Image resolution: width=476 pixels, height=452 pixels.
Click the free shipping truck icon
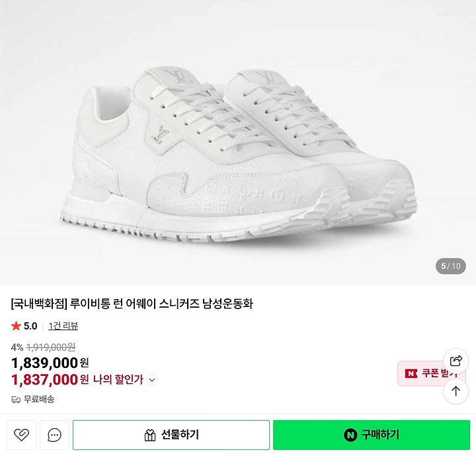pos(16,400)
